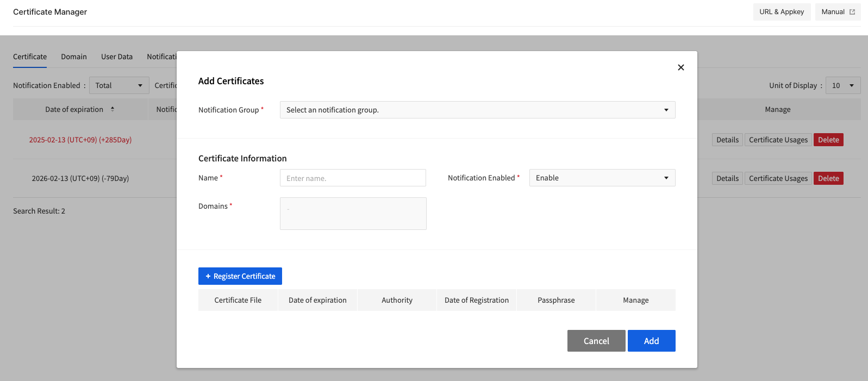Close the Add Certificates dialog
The image size is (868, 381).
coord(680,67)
